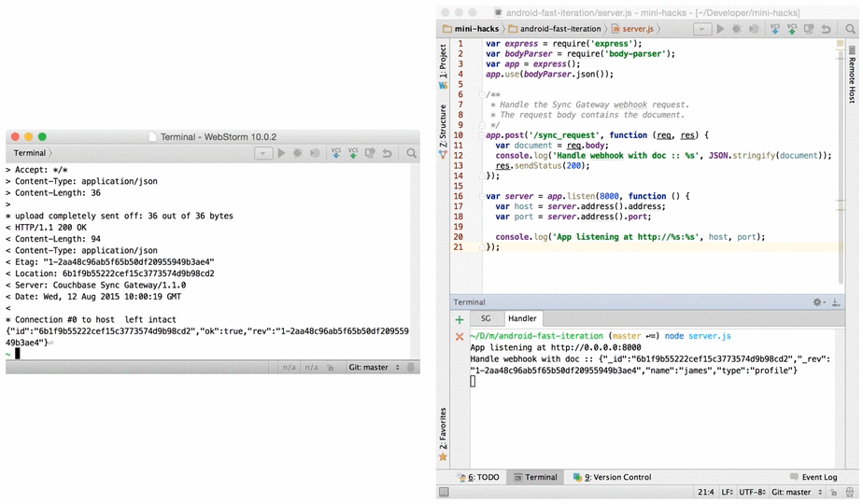Run configuration via Run icon in server.js window
This screenshot has width=863, height=504.
point(720,29)
